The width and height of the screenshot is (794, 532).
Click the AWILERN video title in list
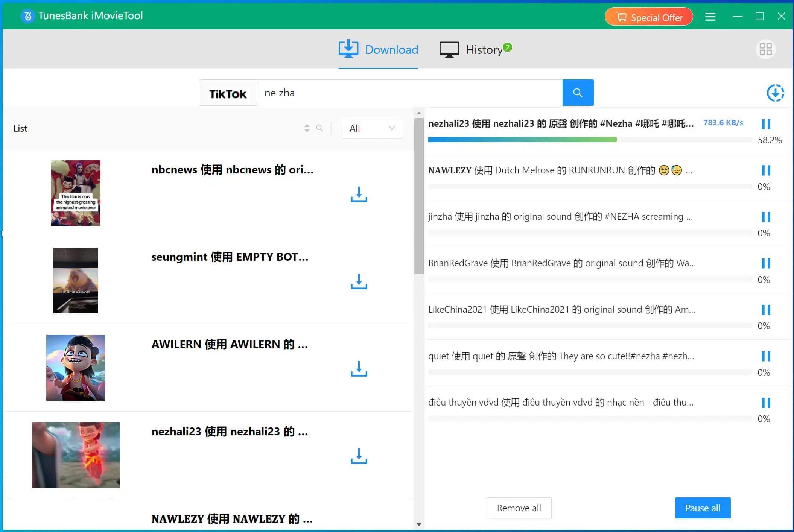click(x=230, y=344)
